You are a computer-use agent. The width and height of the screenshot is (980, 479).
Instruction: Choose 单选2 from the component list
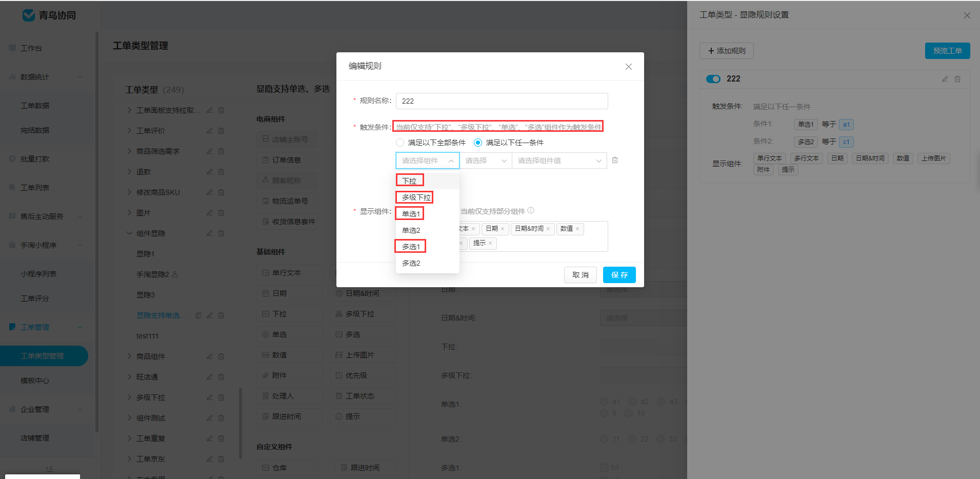point(428,230)
